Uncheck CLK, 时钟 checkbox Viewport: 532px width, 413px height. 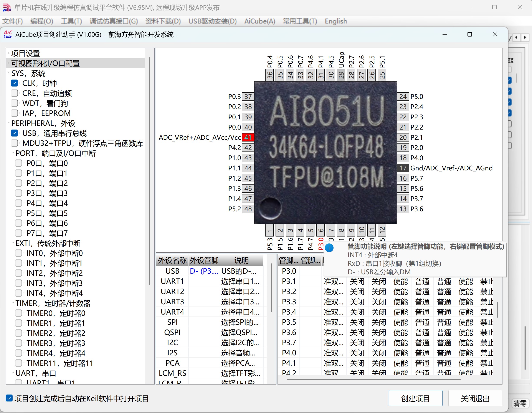[x=14, y=83]
